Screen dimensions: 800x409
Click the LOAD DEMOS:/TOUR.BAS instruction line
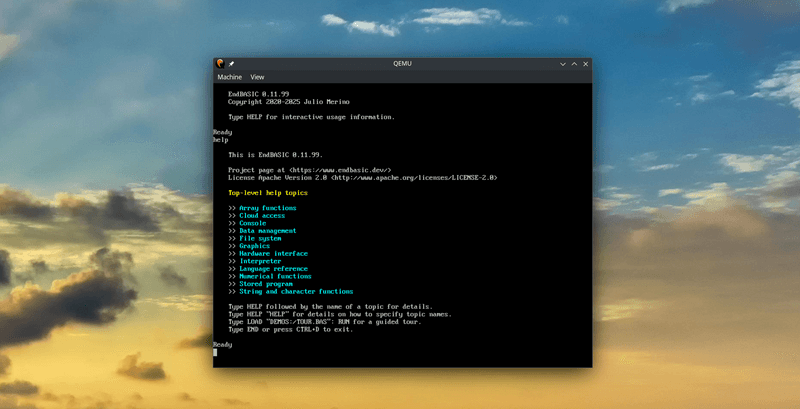pyautogui.click(x=325, y=322)
